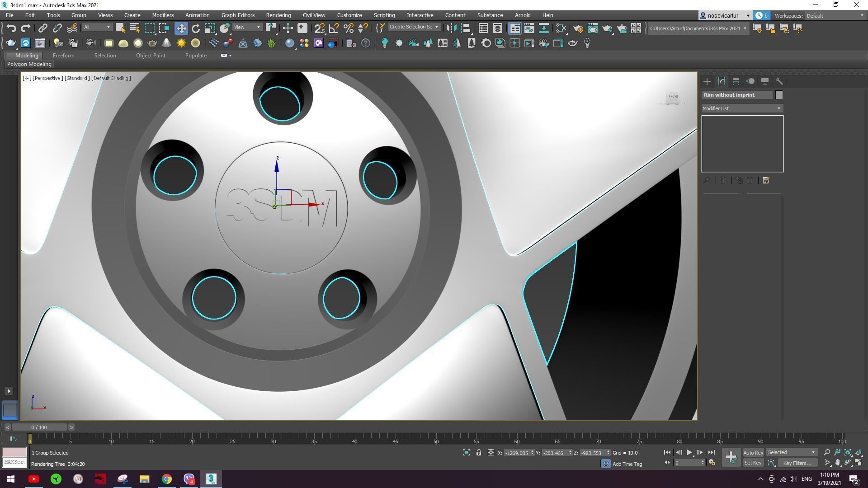Switch to the Object Paint ribbon tab
The height and width of the screenshot is (488, 868).
(x=151, y=56)
